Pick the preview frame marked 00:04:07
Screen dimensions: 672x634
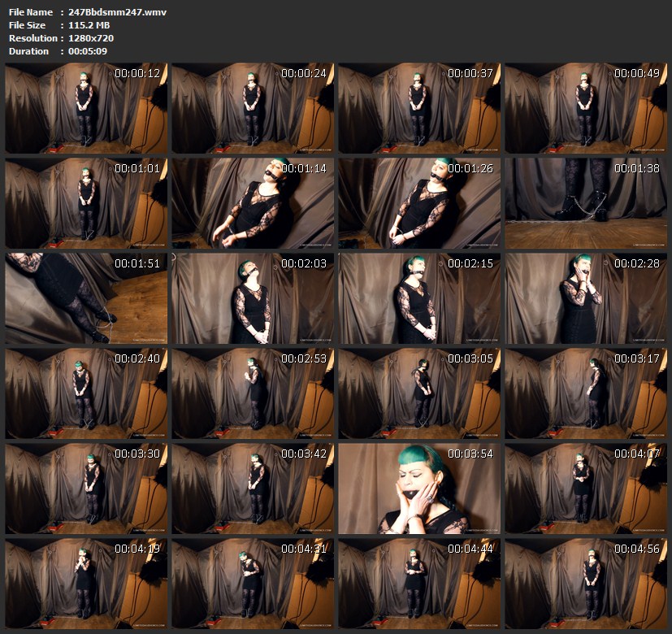point(586,489)
